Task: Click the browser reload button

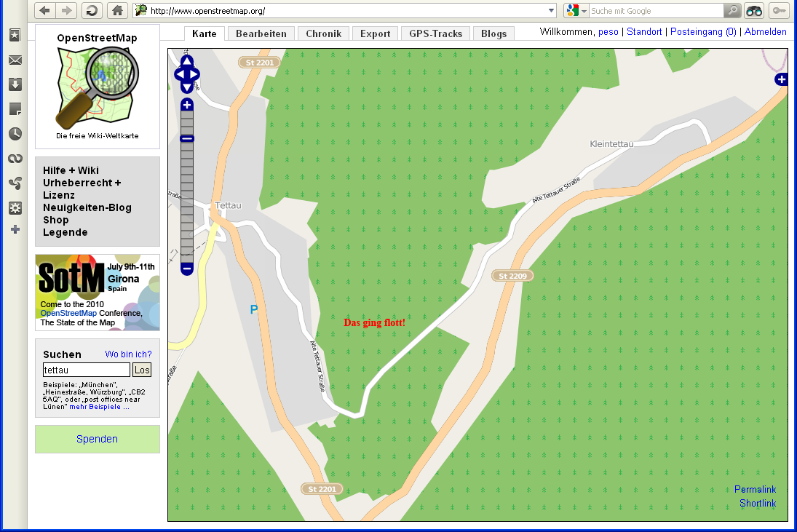Action: (91, 10)
